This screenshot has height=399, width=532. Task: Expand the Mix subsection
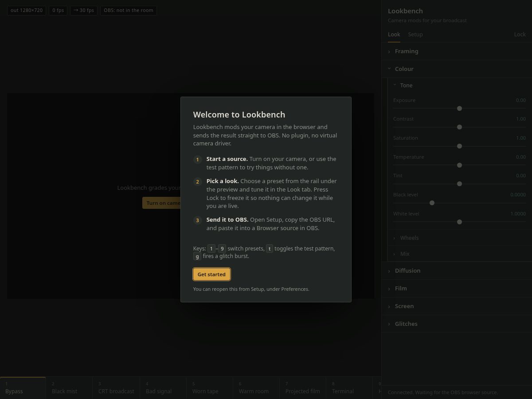(x=459, y=254)
